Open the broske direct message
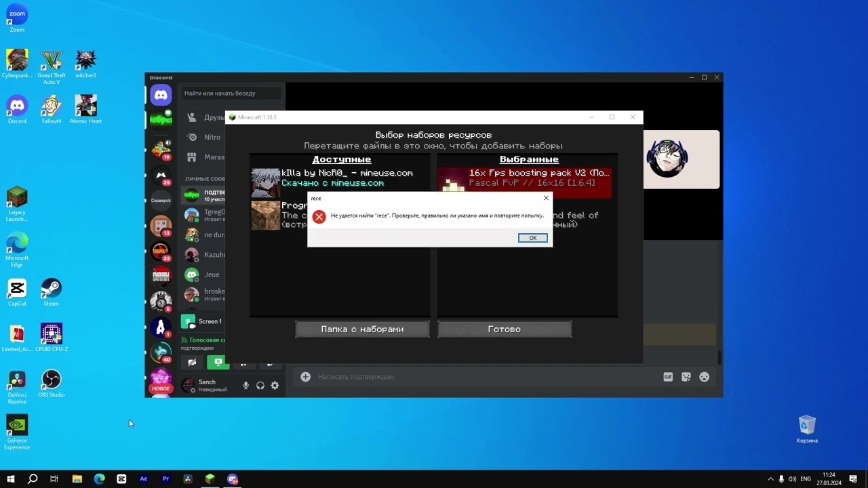Image resolution: width=868 pixels, height=488 pixels. point(203,295)
